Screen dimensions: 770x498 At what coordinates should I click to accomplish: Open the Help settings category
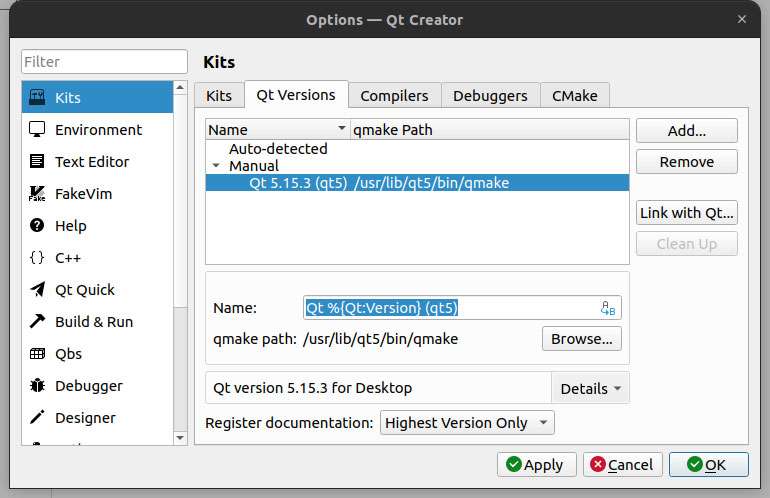70,226
